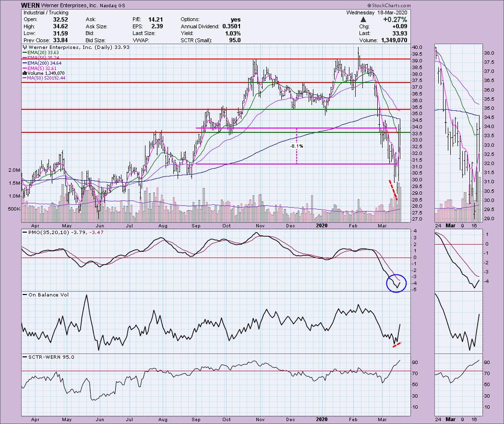The height and width of the screenshot is (424, 504).
Task: Click the Open value 32.52
Action: tap(60, 20)
